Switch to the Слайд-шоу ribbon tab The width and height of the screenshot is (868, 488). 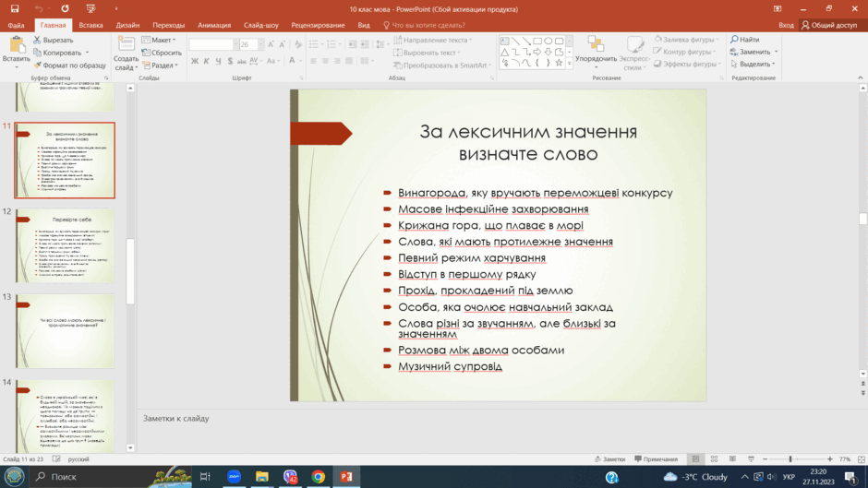click(260, 25)
